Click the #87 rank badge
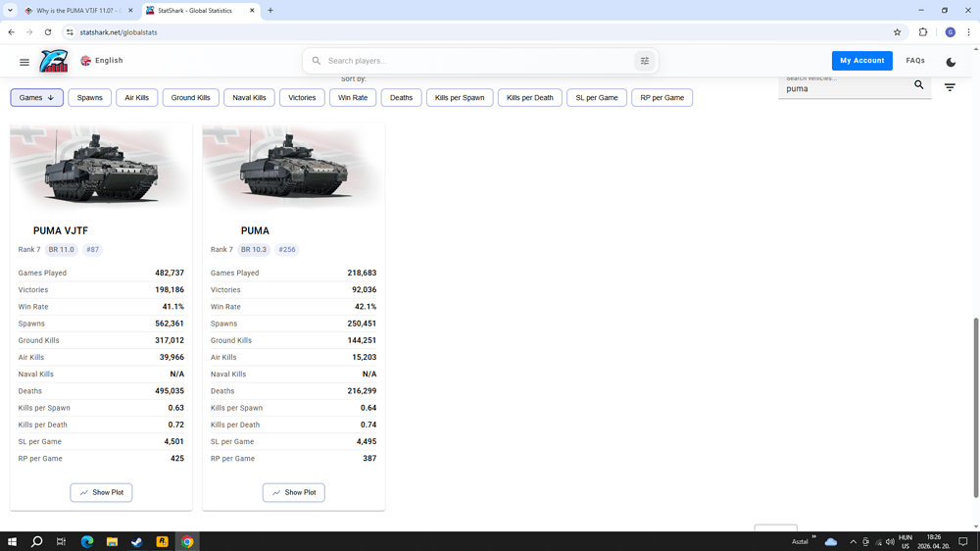 pos(92,250)
